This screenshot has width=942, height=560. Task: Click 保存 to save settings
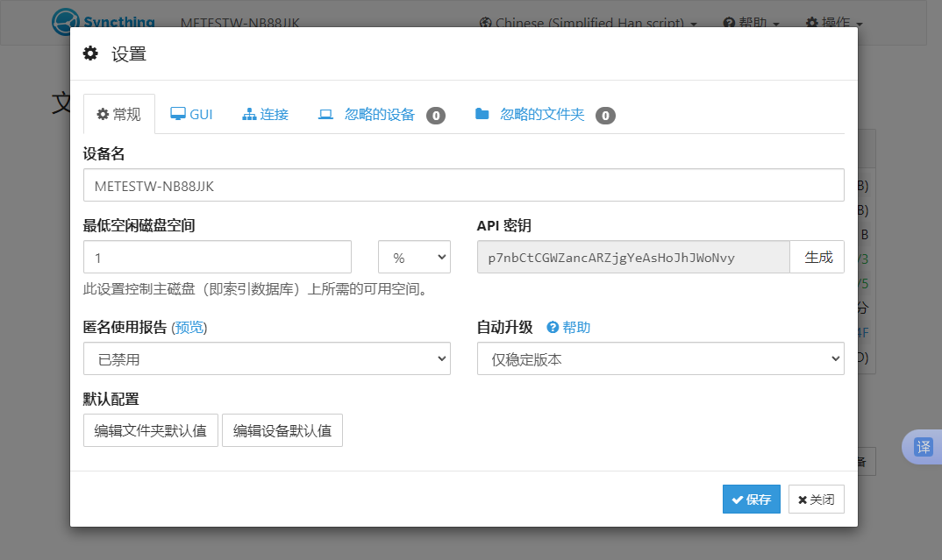coord(751,499)
